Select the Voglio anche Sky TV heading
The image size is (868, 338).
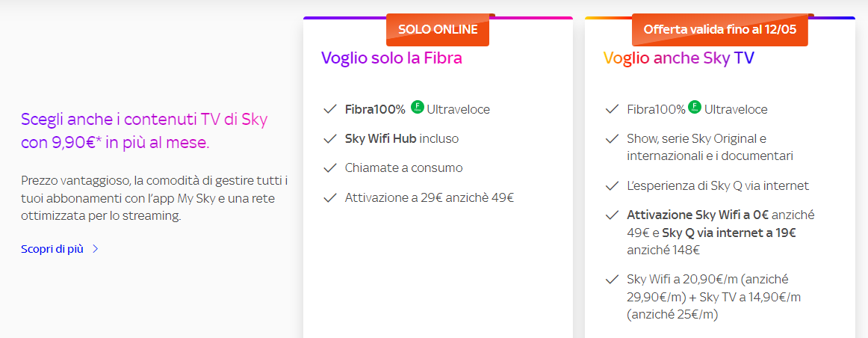[x=678, y=58]
